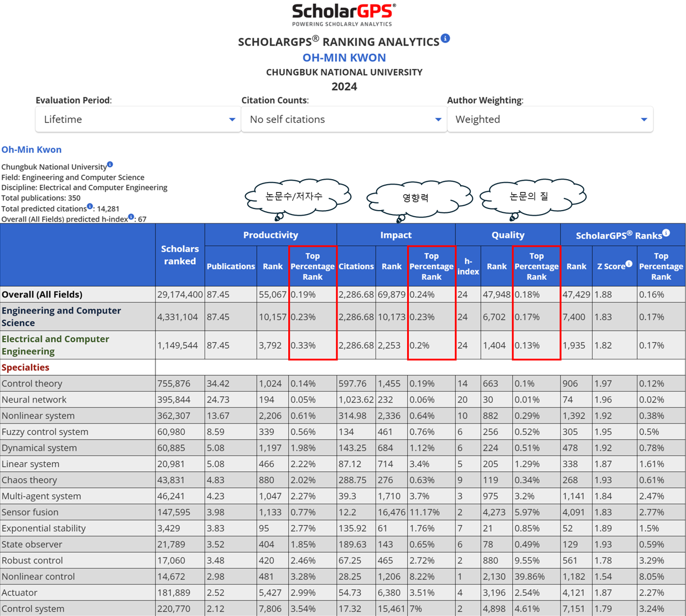Viewport: 686px width, 616px height.
Task: Click the Z Score info icon
Action: (x=629, y=264)
